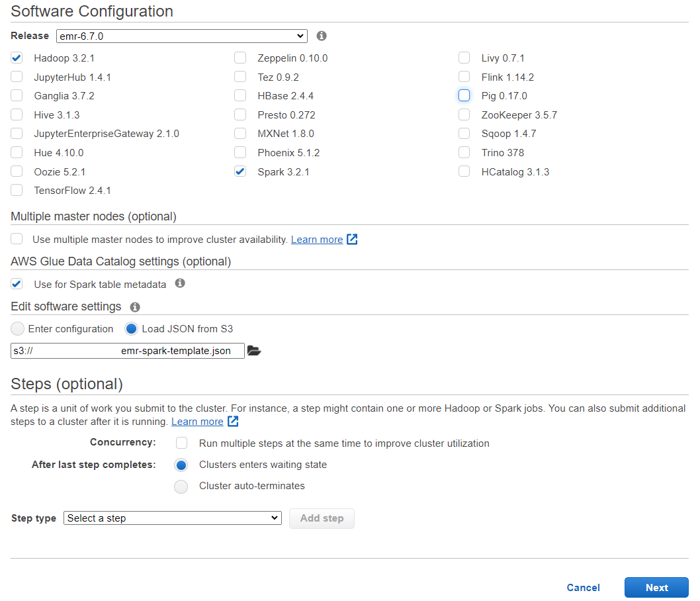Enable the Flink 1.14.2 checkbox
The width and height of the screenshot is (700, 601).
(464, 77)
